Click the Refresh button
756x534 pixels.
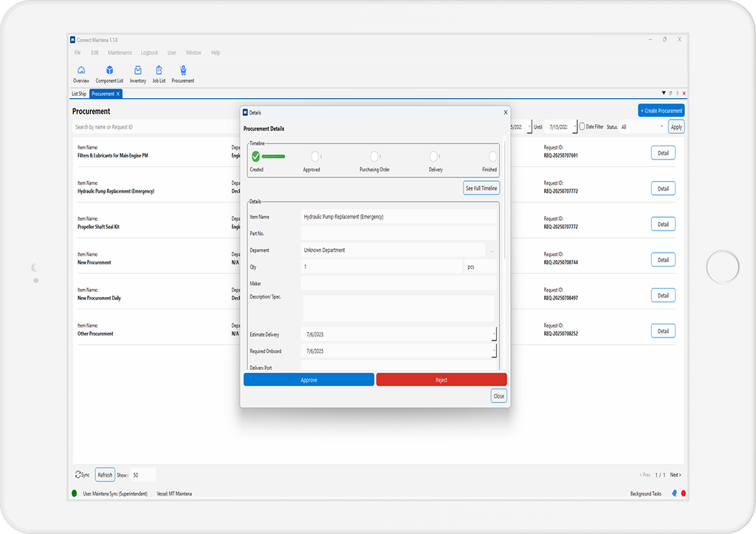point(105,475)
